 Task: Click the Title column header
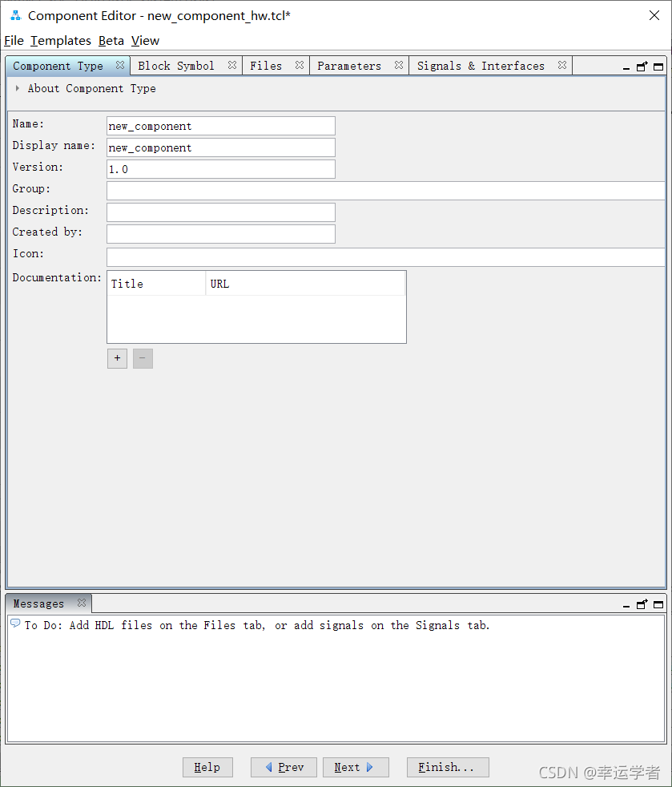[156, 284]
